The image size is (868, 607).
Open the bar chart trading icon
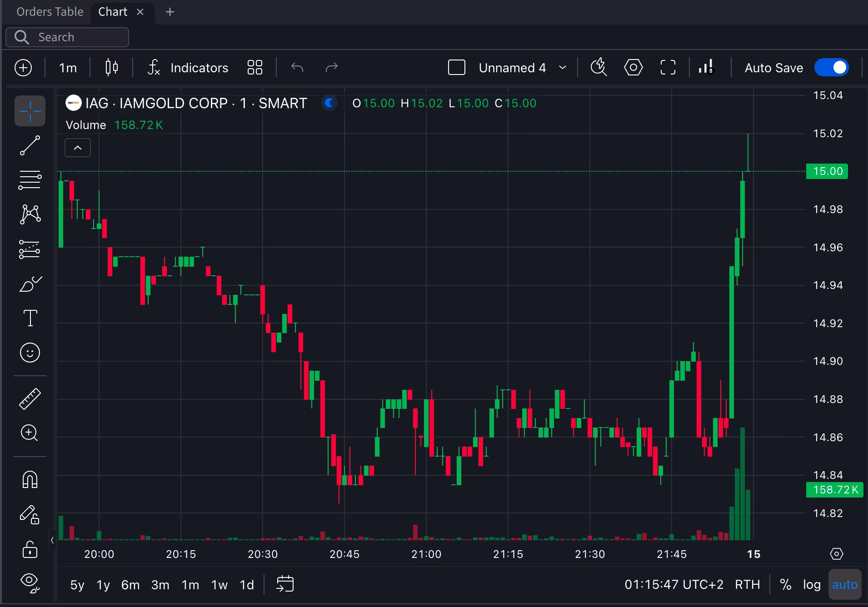tap(707, 68)
